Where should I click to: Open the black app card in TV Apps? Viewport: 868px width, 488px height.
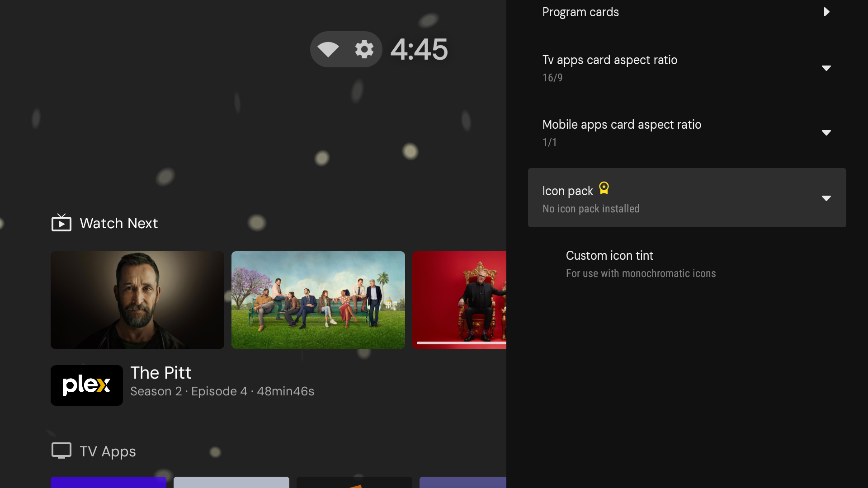(354, 482)
